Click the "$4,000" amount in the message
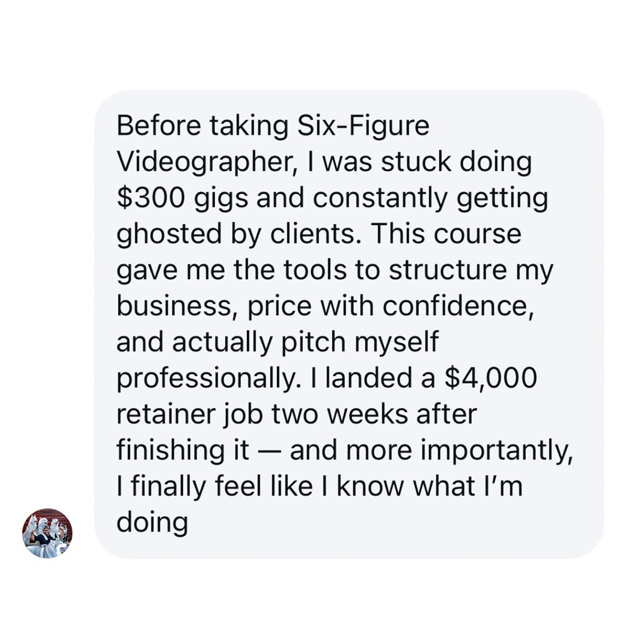644x644 pixels. (x=491, y=378)
